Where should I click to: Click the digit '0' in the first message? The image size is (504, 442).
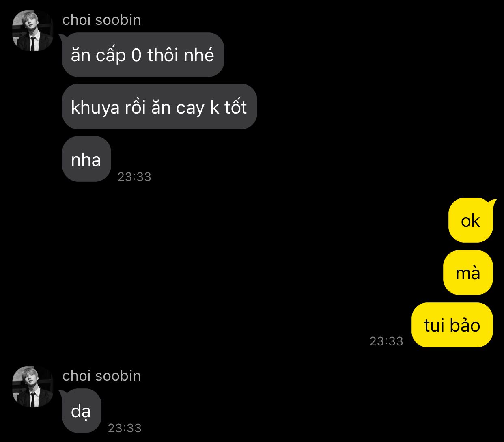pos(136,55)
